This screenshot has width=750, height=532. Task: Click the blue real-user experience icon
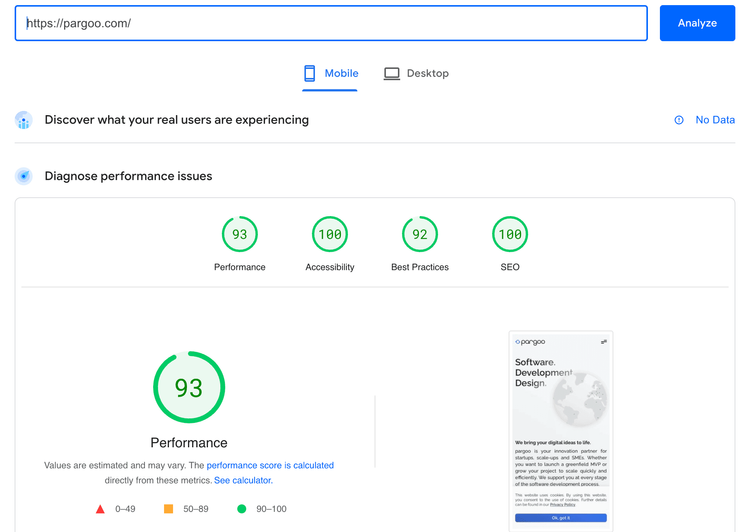click(24, 120)
